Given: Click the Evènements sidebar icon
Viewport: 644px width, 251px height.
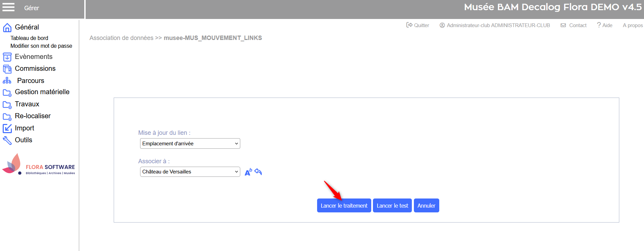Looking at the screenshot, I should [x=7, y=57].
